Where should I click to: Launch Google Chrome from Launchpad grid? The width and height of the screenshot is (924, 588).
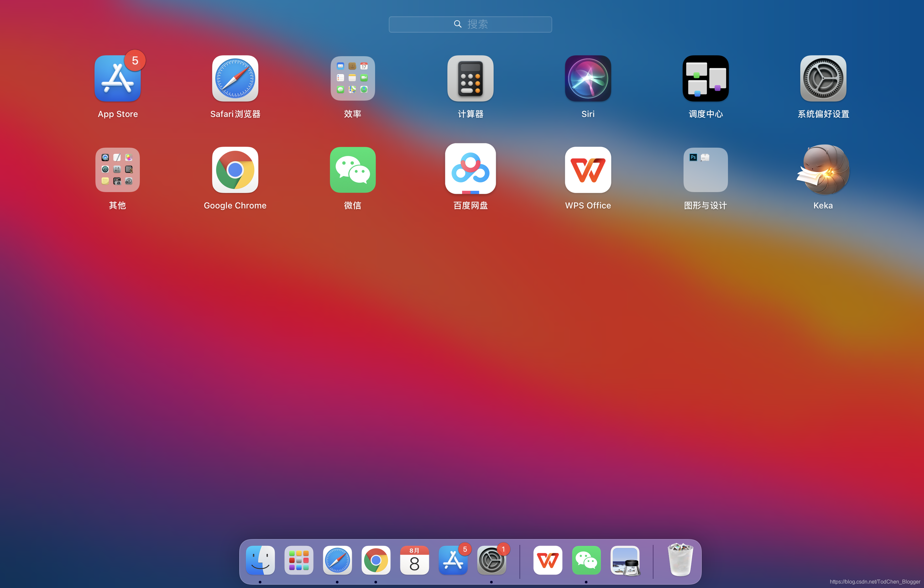point(235,170)
